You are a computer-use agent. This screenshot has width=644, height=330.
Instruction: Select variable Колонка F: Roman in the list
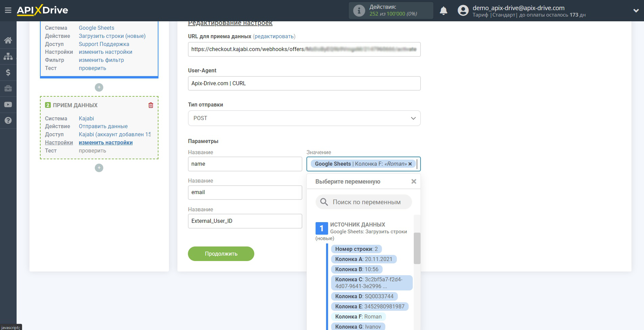coord(358,316)
